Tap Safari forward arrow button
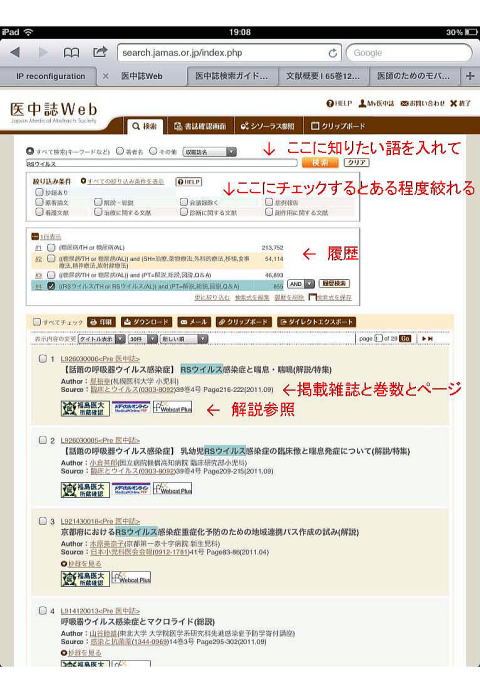 click(x=43, y=53)
